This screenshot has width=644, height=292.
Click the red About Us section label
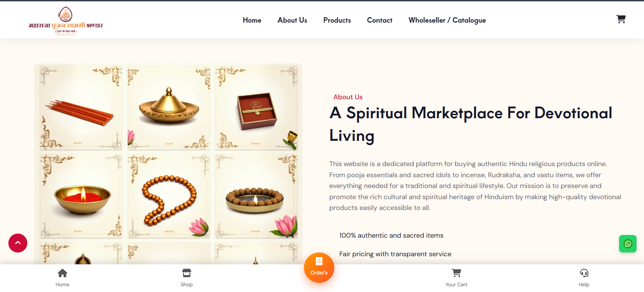tap(348, 97)
